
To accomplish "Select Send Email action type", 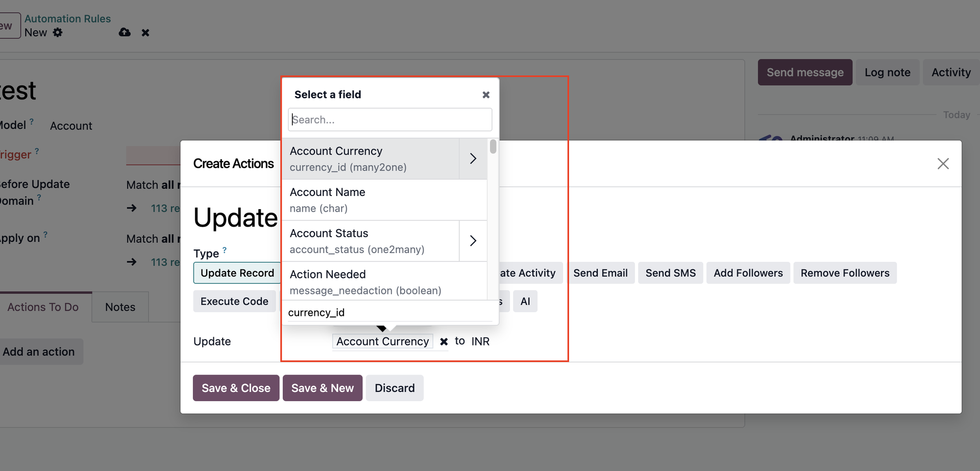I will (x=600, y=273).
